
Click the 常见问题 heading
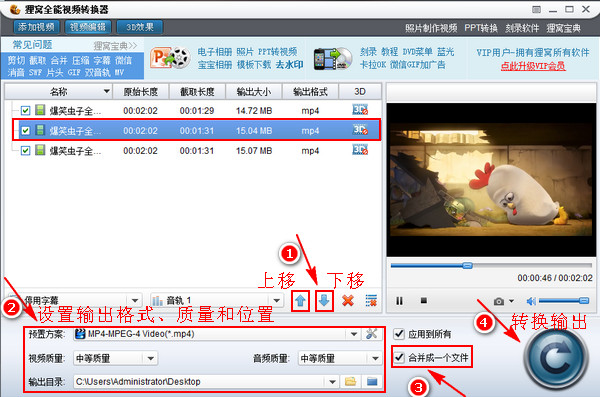pos(32,45)
